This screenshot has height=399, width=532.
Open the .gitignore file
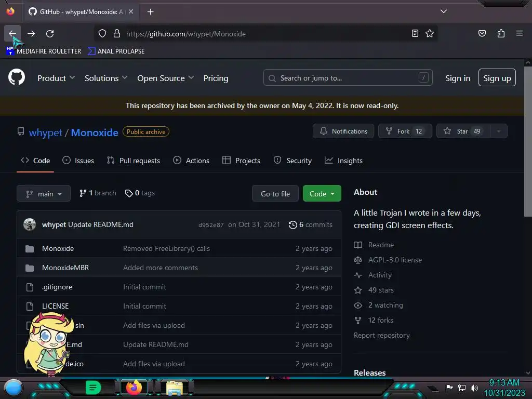(x=57, y=287)
